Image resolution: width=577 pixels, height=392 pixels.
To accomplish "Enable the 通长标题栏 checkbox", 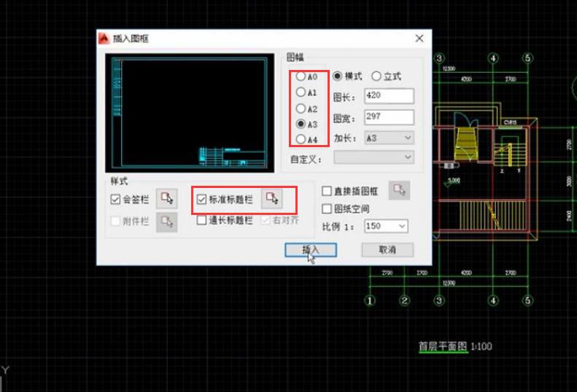I will click(x=201, y=220).
